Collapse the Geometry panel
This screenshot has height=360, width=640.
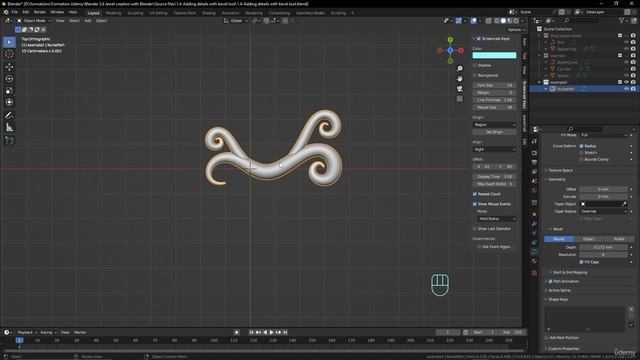[556, 179]
